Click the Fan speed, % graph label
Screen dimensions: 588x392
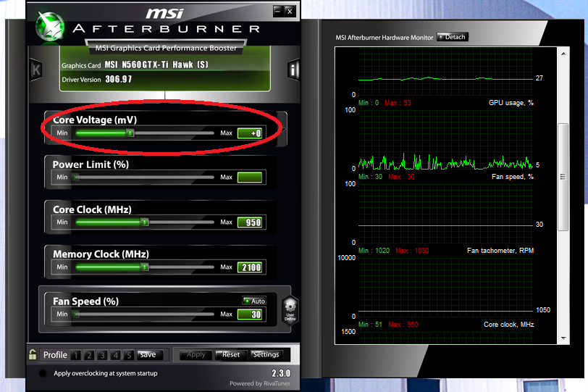pyautogui.click(x=512, y=177)
